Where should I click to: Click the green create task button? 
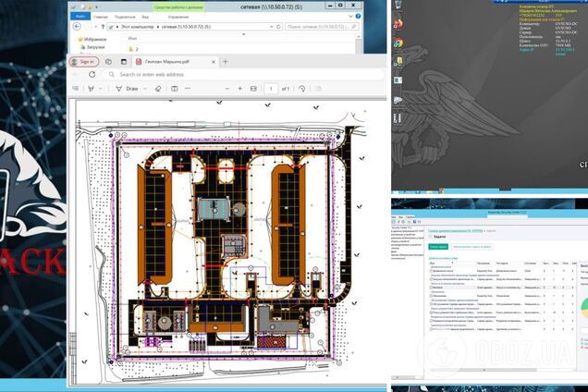[439, 248]
